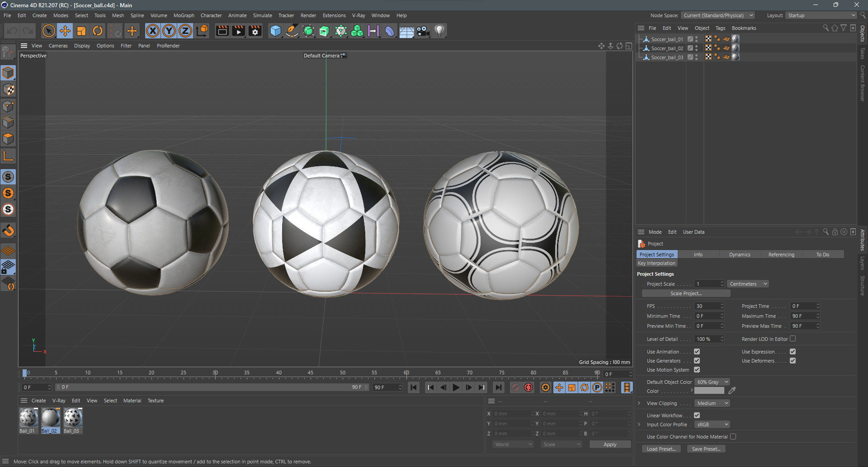Open the World coordinate dropdown
The image size is (868, 467).
513,444
